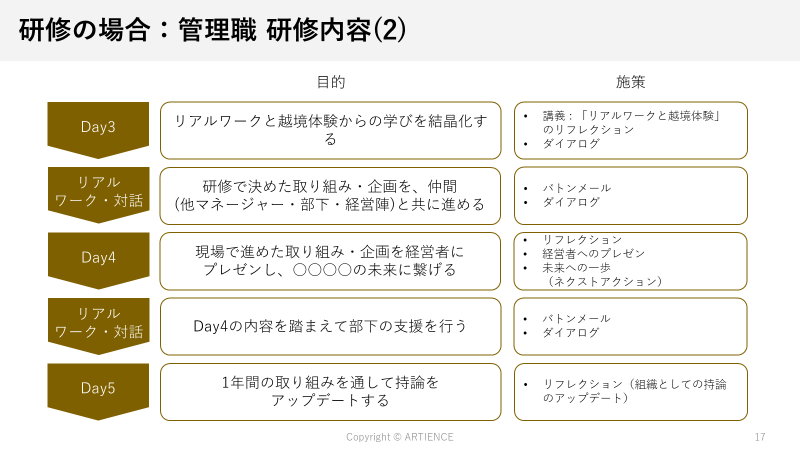Select リアルワーク・対話 label between Day4 and Day5
800x450 pixels.
coord(98,323)
